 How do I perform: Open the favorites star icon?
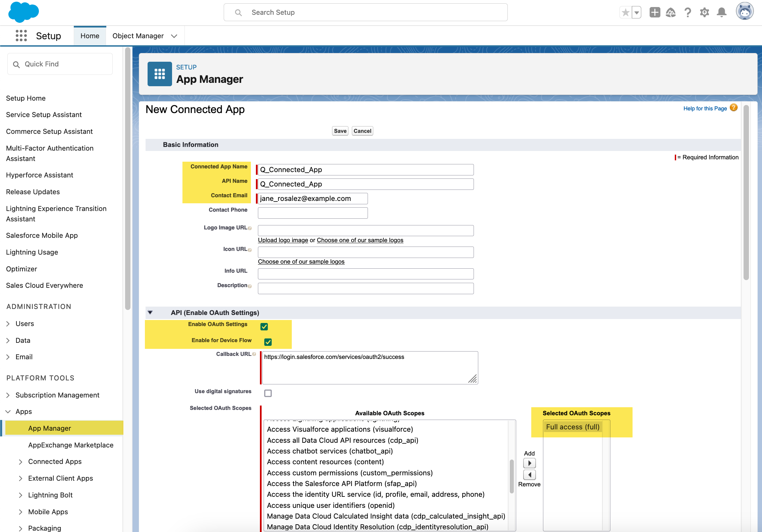[625, 12]
